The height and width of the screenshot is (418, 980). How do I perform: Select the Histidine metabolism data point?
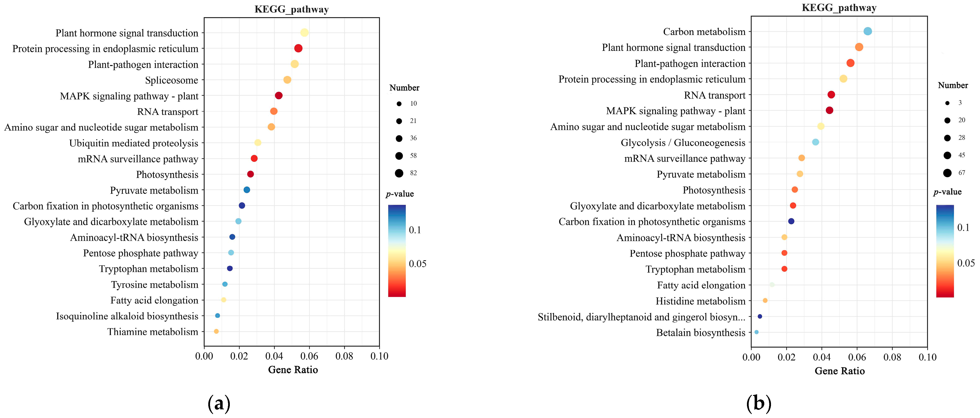point(765,301)
